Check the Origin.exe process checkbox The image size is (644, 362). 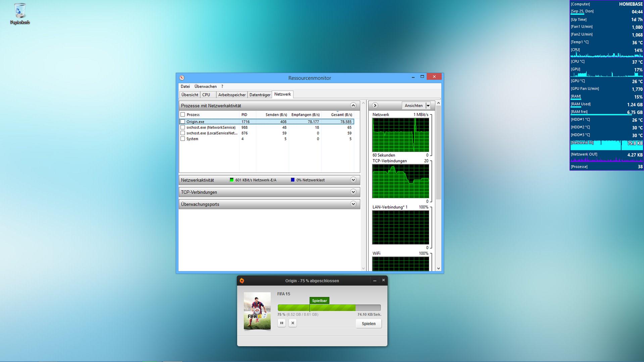(x=183, y=122)
